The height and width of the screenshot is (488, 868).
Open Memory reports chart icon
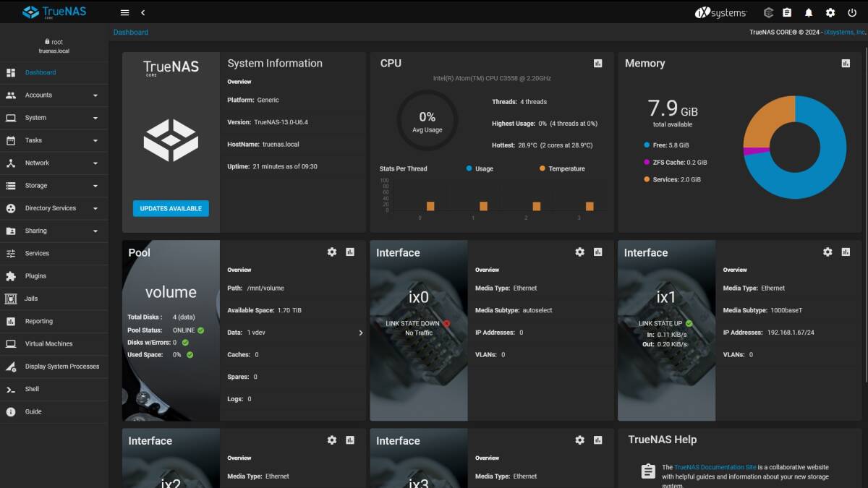[x=846, y=64]
